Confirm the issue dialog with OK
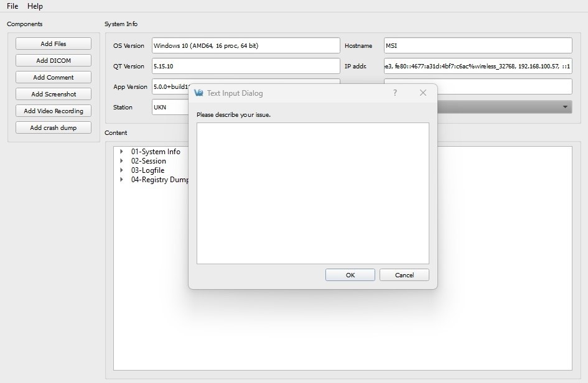Screen dimensions: 588x383 (x=350, y=275)
